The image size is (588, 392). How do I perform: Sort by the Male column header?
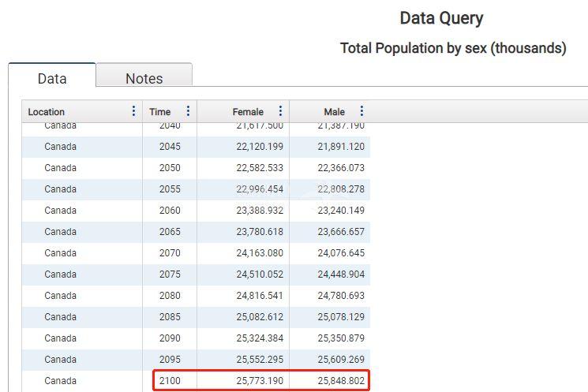334,112
